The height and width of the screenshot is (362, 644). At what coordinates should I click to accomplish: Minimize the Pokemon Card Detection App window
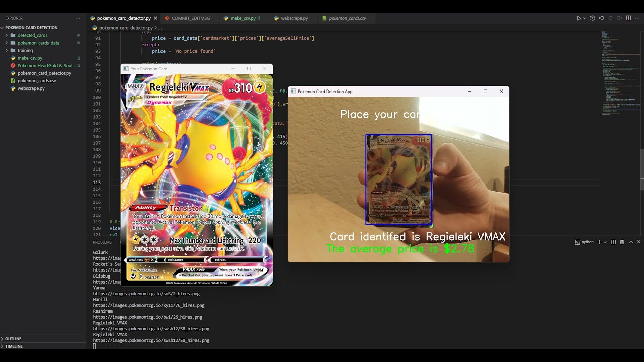[469, 92]
